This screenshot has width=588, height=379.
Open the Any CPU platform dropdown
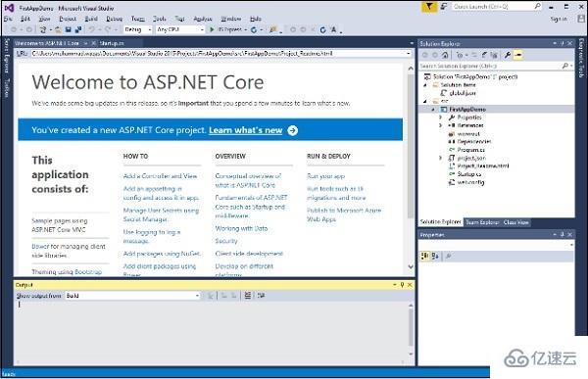[180, 29]
